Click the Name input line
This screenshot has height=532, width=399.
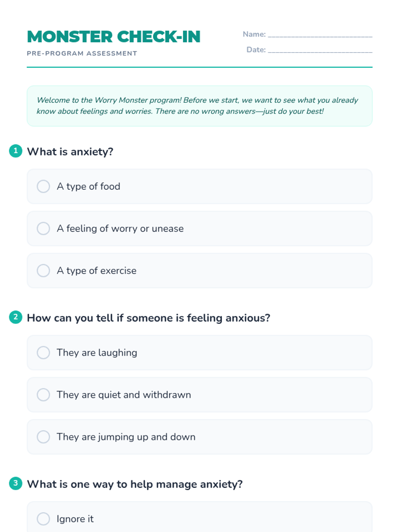point(320,35)
